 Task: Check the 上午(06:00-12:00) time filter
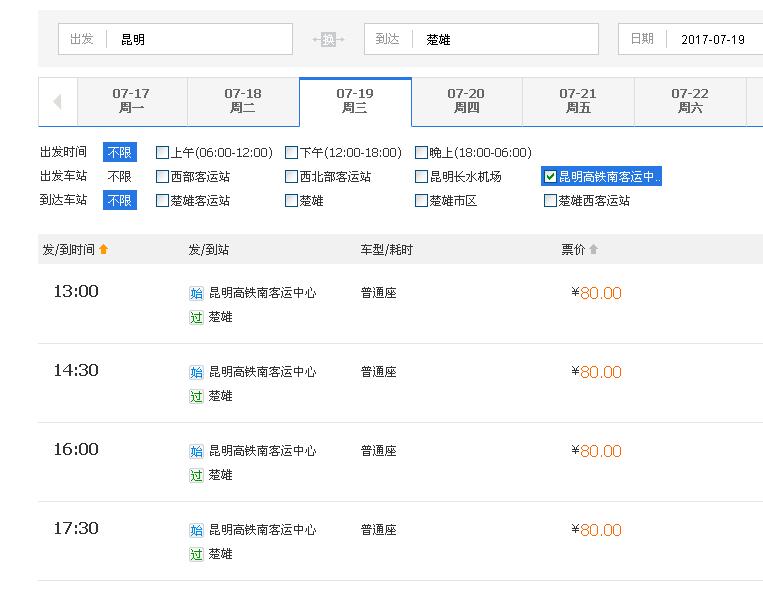point(162,153)
